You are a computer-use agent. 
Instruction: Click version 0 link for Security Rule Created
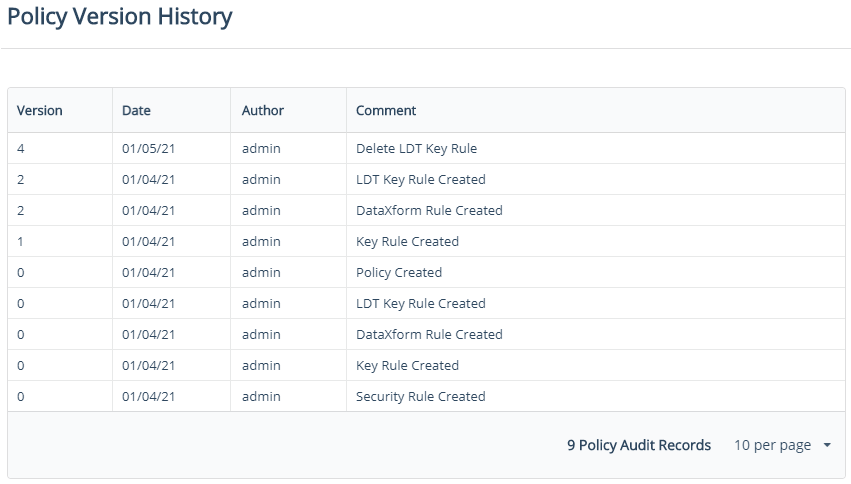pyautogui.click(x=21, y=397)
